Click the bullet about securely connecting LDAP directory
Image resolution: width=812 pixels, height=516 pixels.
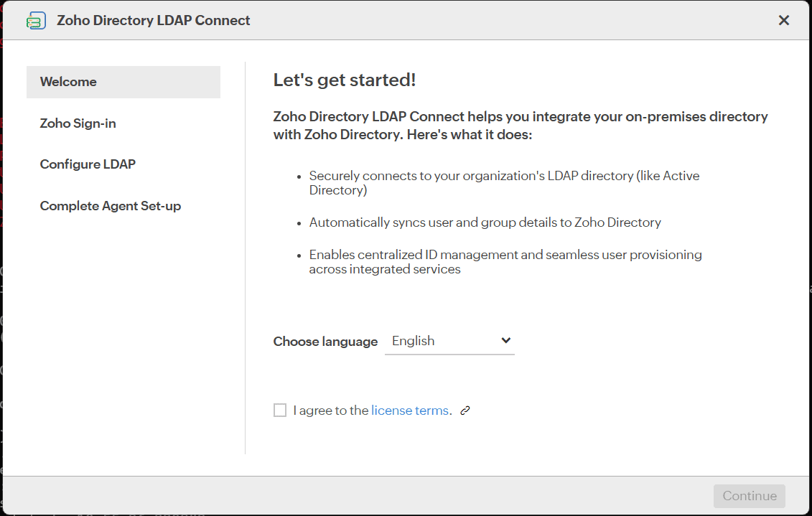tap(504, 183)
